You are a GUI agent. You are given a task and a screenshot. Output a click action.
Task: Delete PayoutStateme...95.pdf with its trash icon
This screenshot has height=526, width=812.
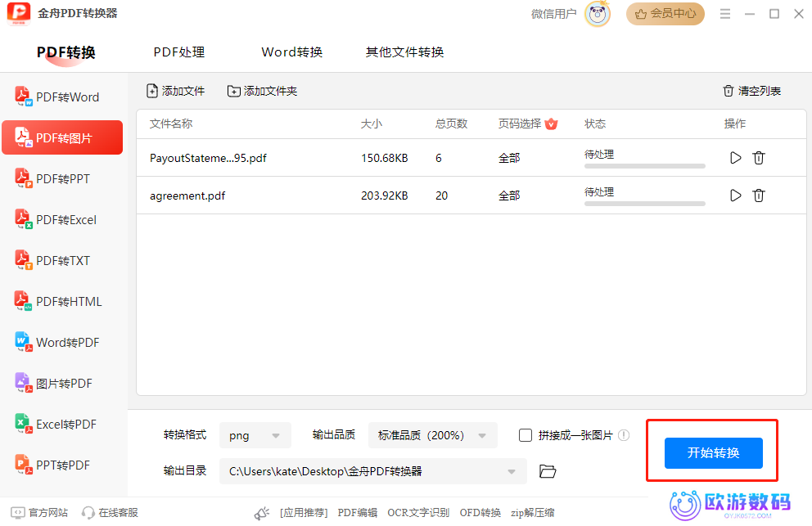[759, 158]
